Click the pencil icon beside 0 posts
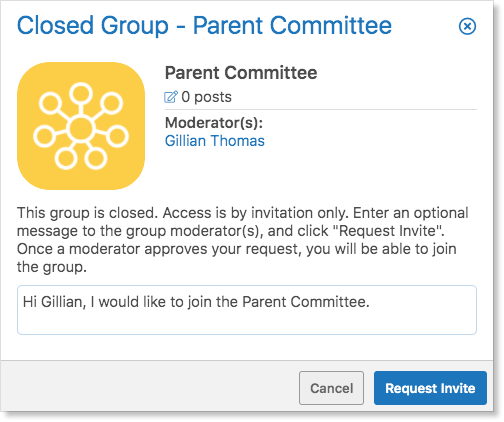 (x=171, y=97)
